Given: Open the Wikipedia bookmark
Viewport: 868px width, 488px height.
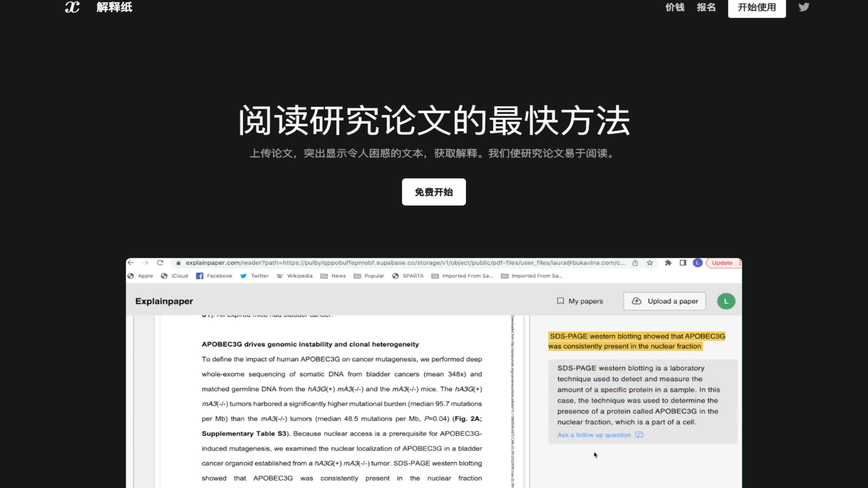Looking at the screenshot, I should [x=295, y=276].
